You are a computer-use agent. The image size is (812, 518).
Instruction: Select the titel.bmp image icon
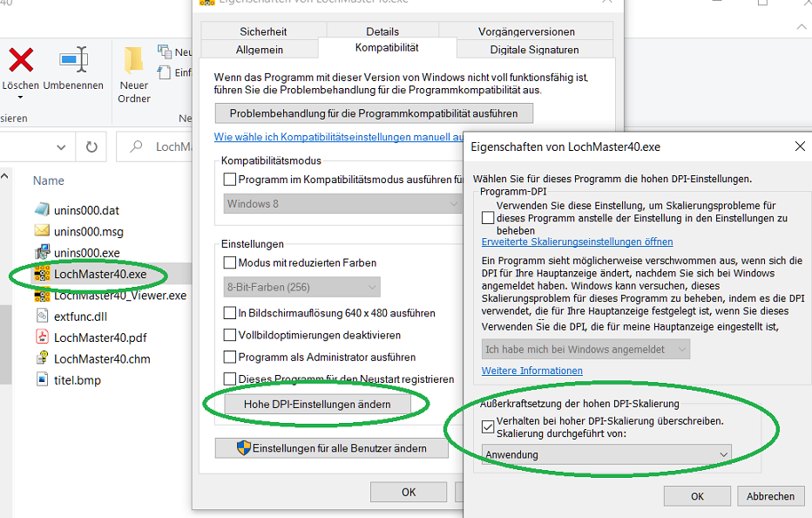tap(42, 379)
